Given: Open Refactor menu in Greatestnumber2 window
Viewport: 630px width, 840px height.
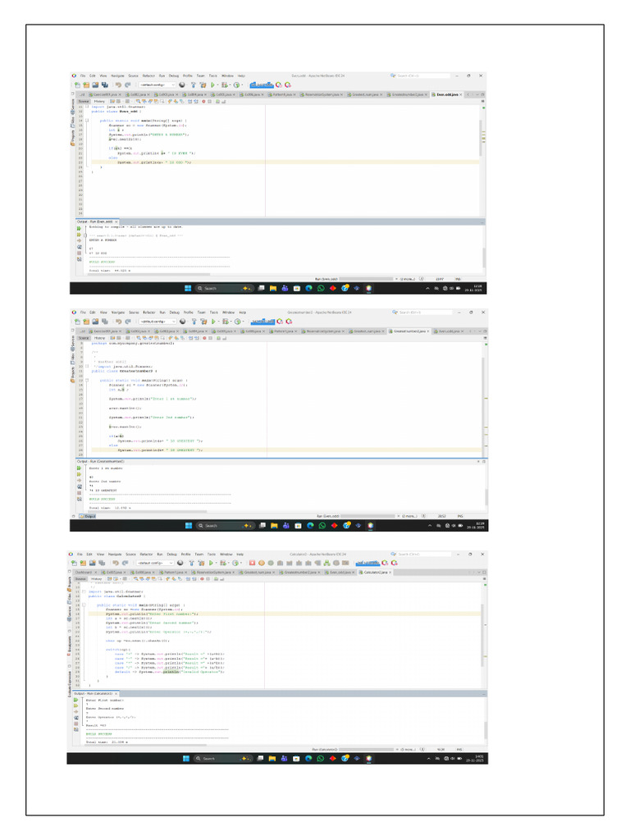Looking at the screenshot, I should pyautogui.click(x=149, y=313).
